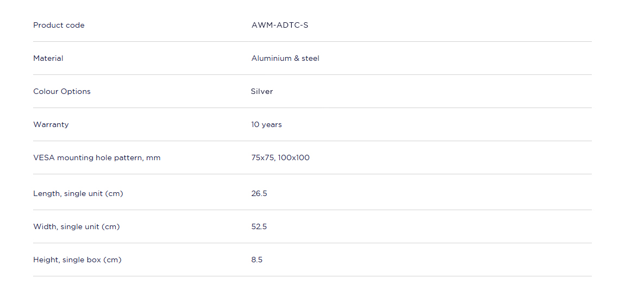644x284 pixels.
Task: Click the Warranty row label
Action: (x=51, y=125)
